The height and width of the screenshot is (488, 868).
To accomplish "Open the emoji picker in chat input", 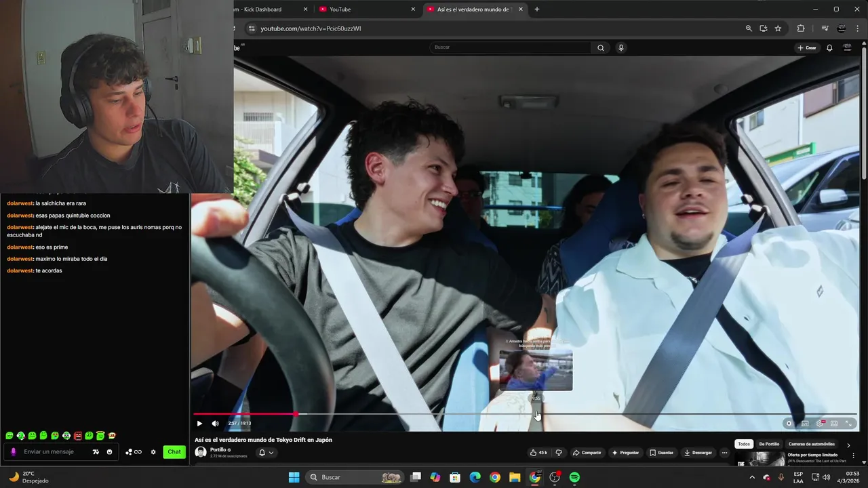I will coord(109,452).
